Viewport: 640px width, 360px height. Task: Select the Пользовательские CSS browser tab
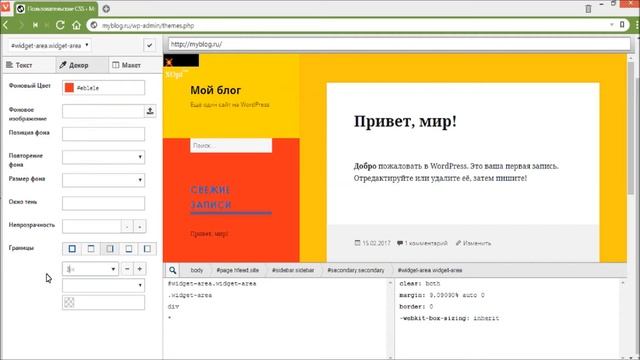(56, 9)
